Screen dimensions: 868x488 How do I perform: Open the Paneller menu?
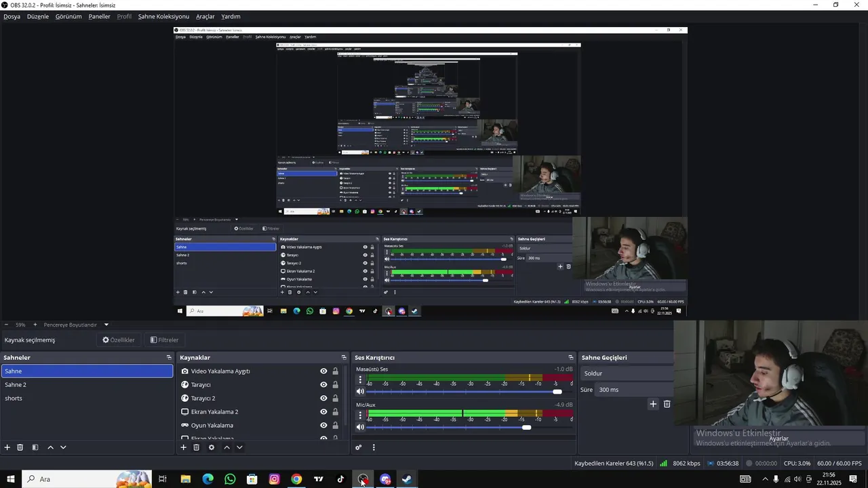[x=100, y=16]
